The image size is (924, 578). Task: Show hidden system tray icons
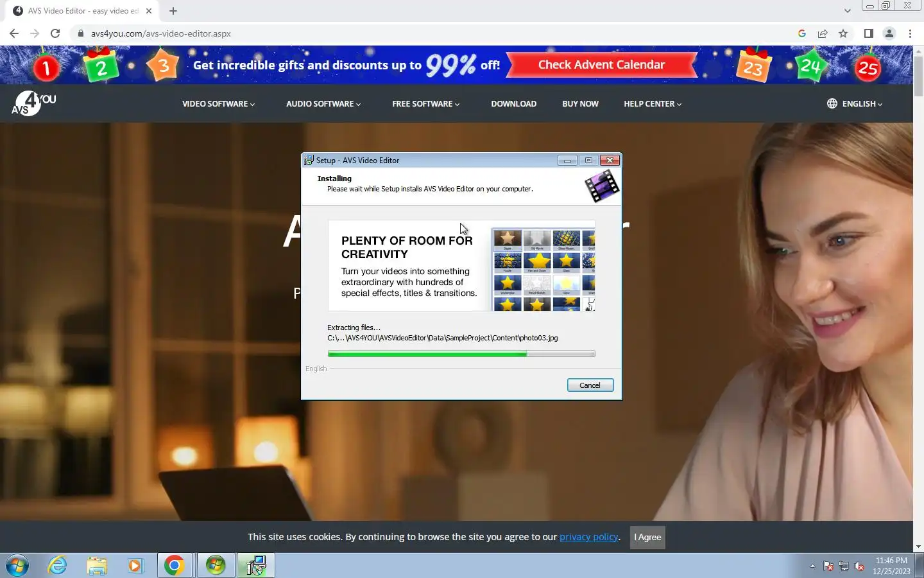tap(812, 566)
